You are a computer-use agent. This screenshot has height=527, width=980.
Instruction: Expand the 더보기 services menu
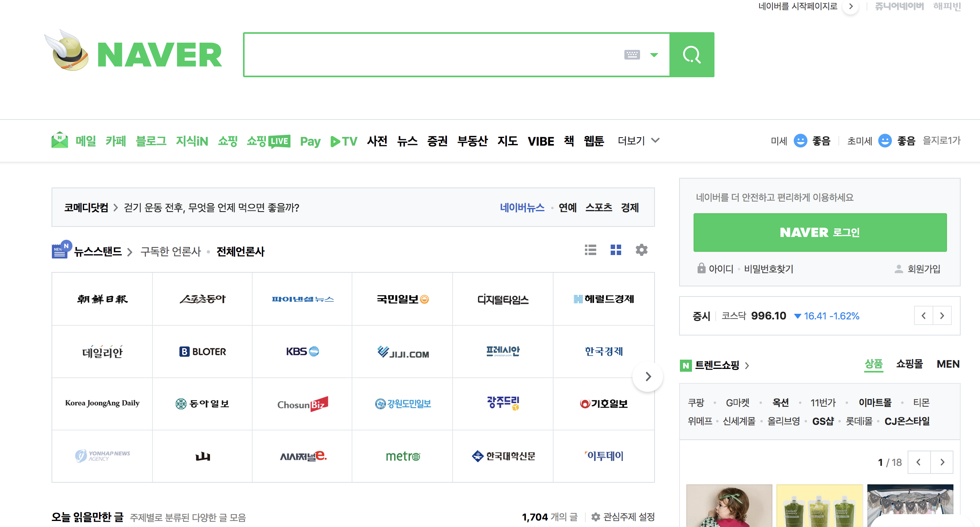[x=638, y=141]
